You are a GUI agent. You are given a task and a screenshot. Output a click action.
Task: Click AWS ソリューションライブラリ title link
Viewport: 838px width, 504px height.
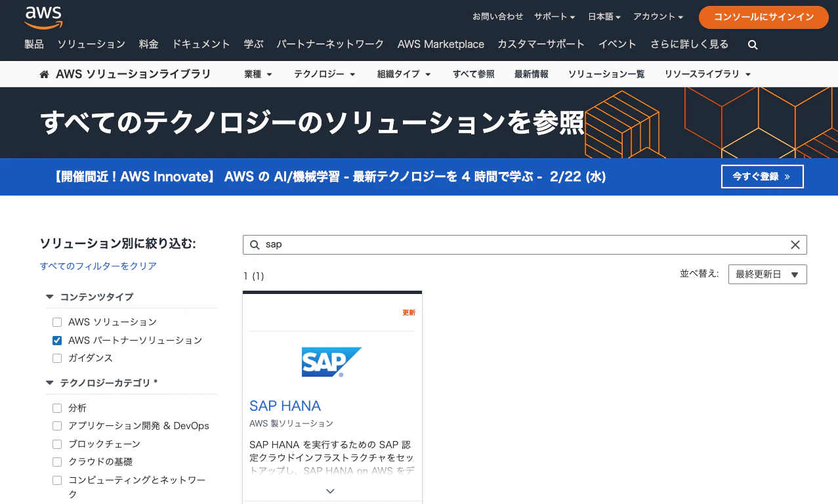(133, 74)
